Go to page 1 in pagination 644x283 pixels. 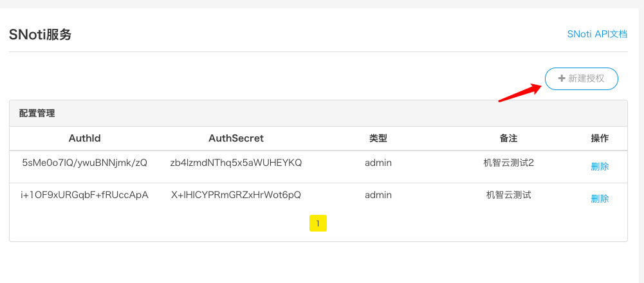(318, 223)
